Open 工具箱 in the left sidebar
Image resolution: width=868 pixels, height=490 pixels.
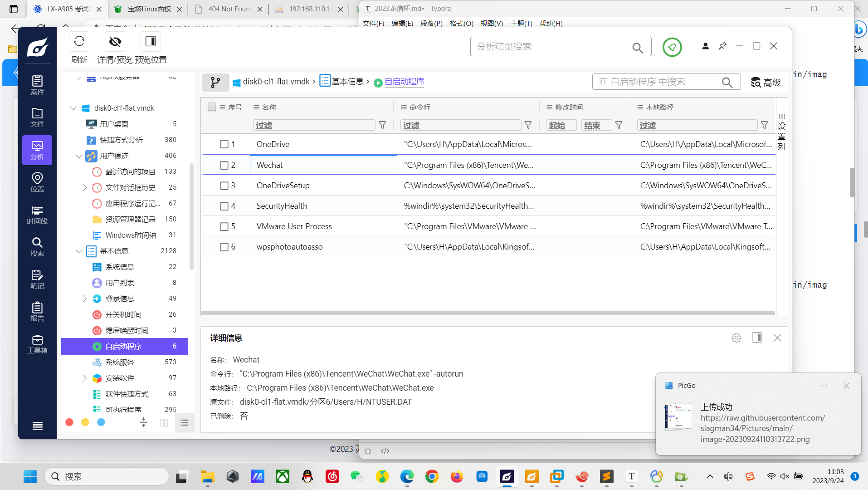click(37, 344)
